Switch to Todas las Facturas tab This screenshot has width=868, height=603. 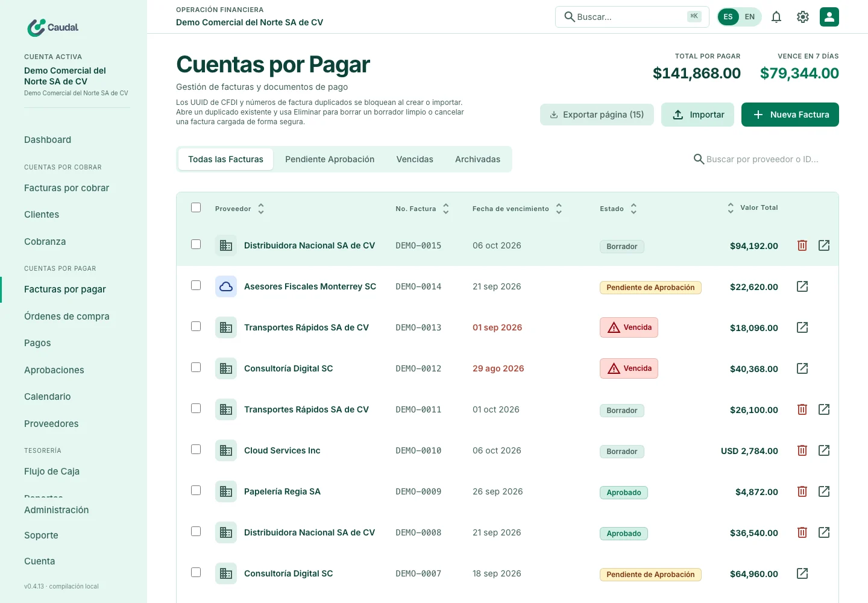pos(225,159)
